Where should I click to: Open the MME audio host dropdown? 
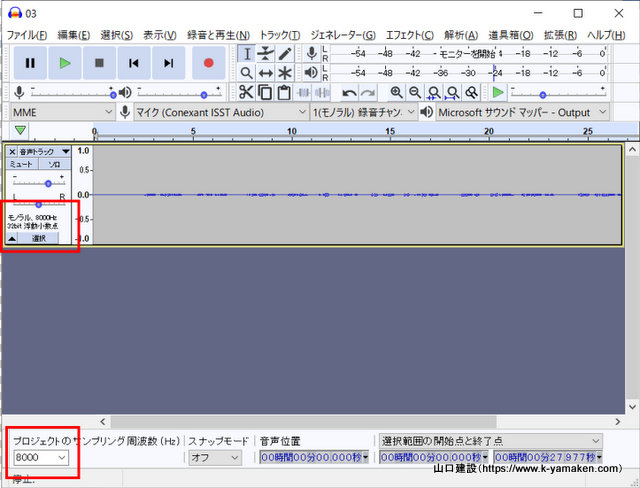click(x=62, y=112)
